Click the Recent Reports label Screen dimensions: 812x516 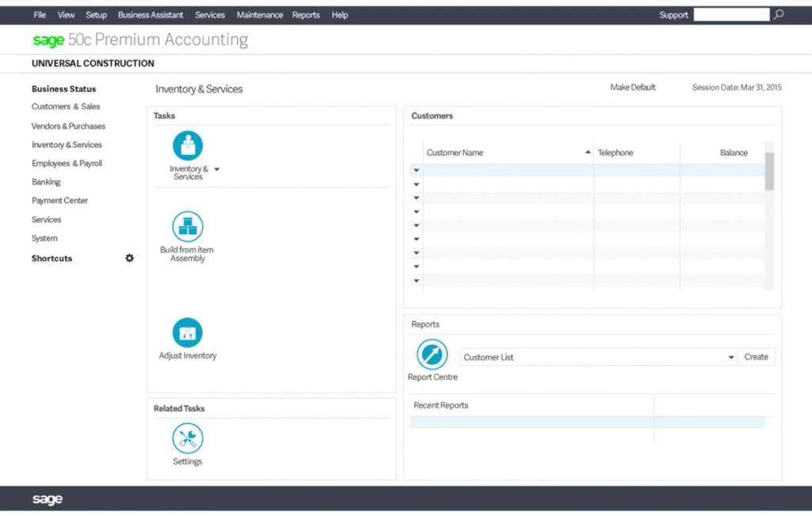point(441,405)
